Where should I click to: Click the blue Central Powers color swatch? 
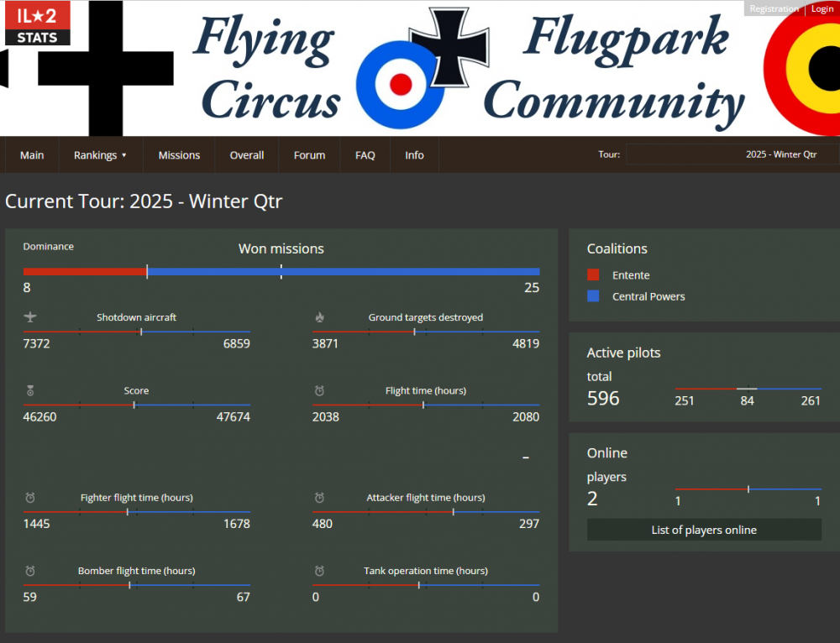(x=593, y=296)
